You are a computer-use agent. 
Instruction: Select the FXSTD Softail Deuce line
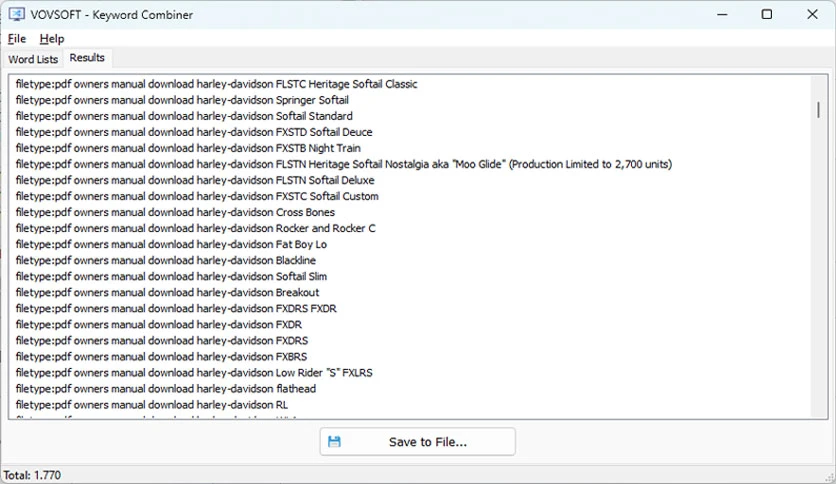[x=194, y=132]
